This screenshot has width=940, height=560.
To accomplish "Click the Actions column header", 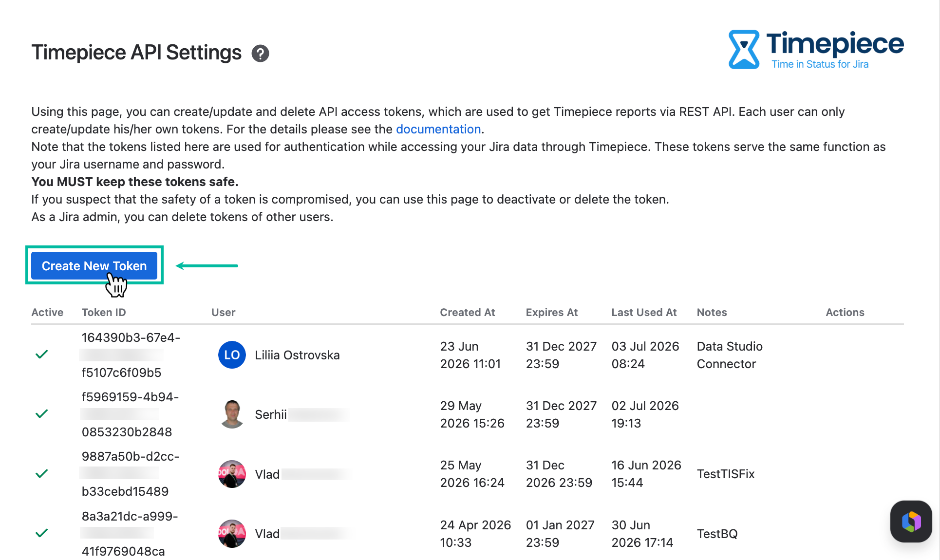I will pyautogui.click(x=845, y=313).
